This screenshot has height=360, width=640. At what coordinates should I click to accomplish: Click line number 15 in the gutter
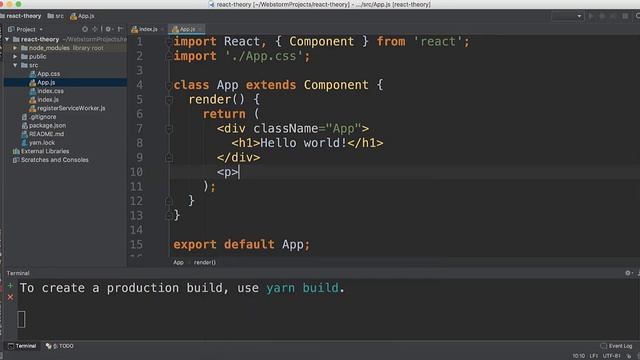136,244
